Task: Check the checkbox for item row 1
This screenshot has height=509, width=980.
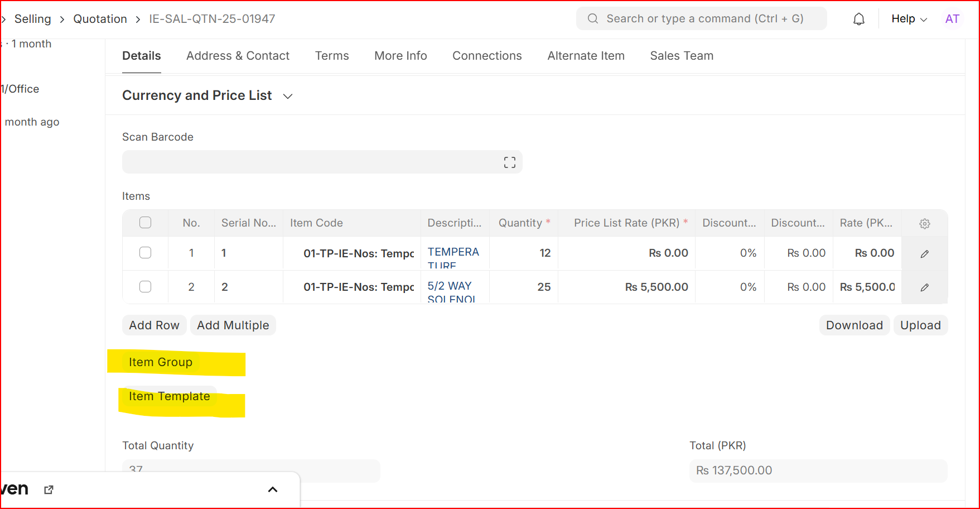Action: point(145,253)
